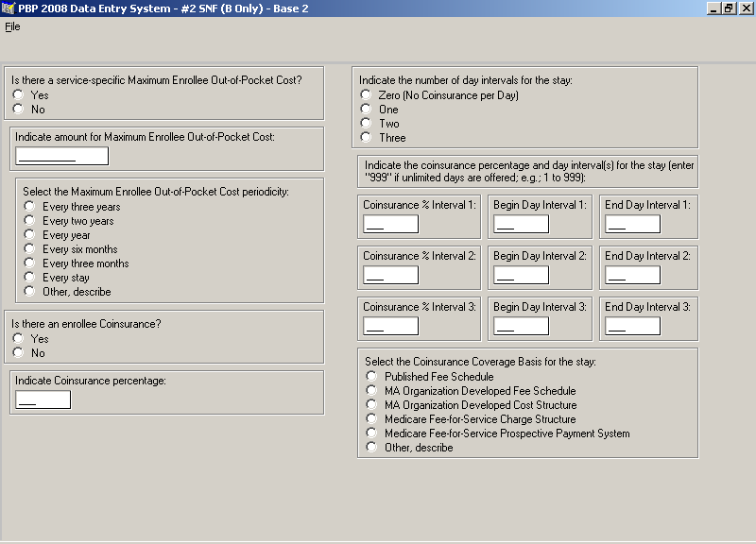Screen dimensions: 756x544
Task: Click the Maximum Enrollee Out-of-Pocket Cost amount field
Action: tap(61, 156)
